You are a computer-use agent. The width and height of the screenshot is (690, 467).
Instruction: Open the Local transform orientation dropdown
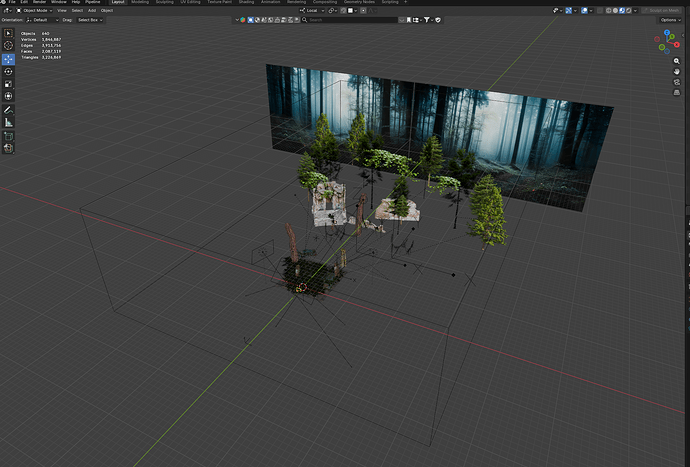[x=312, y=11]
